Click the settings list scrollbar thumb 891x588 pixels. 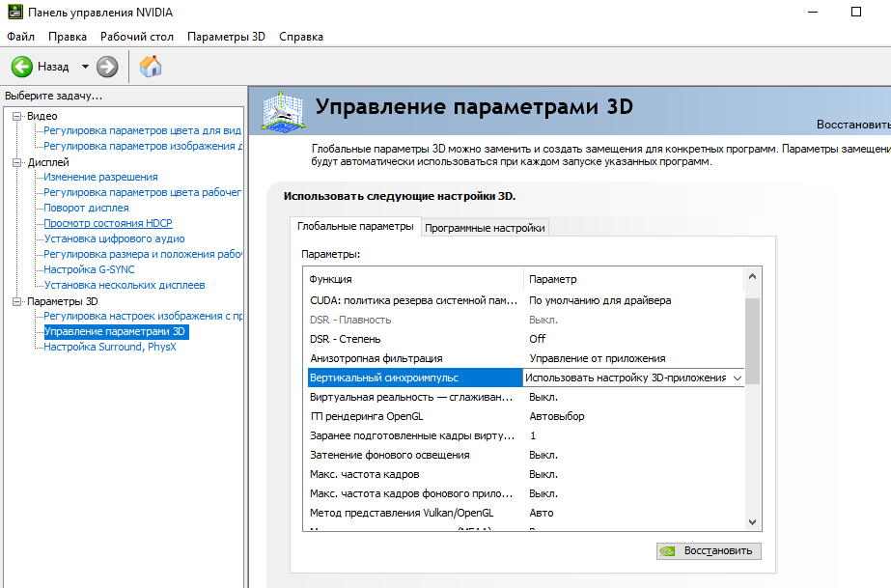752,341
